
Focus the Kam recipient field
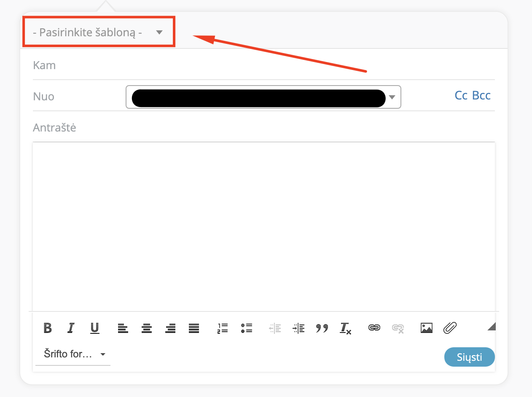click(x=264, y=66)
